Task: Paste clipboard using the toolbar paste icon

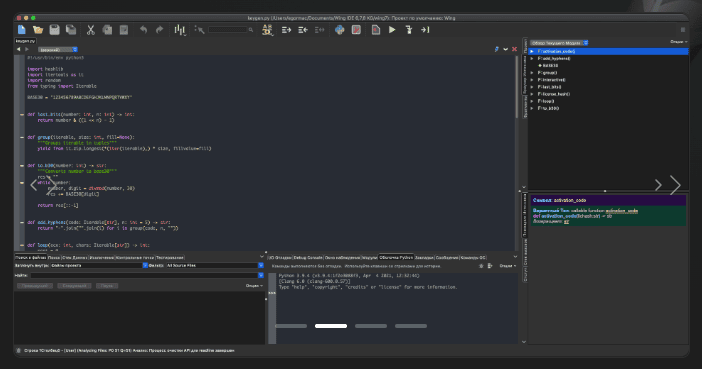Action: pyautogui.click(x=124, y=30)
